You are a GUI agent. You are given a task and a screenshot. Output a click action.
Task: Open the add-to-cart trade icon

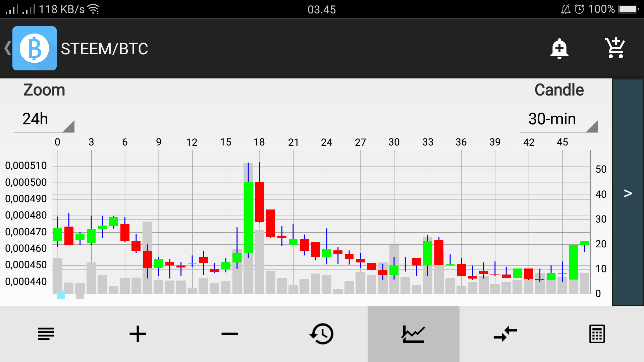(615, 48)
